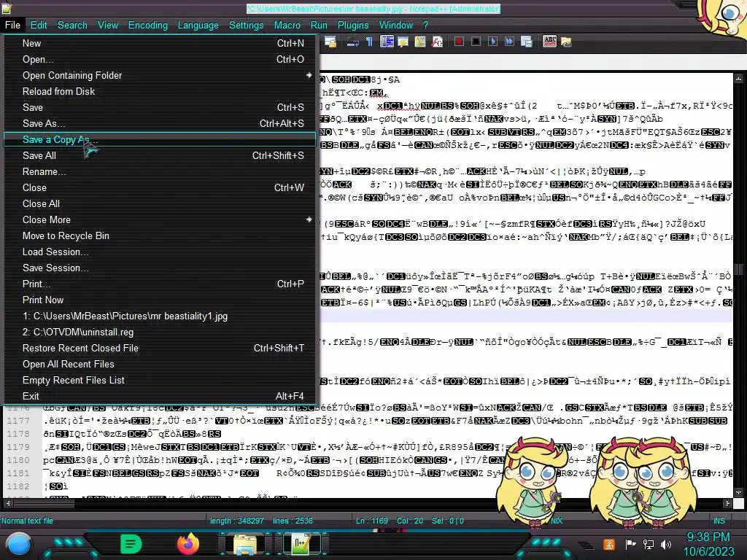Open function list toolbar icon
747x560 pixels.
click(437, 42)
